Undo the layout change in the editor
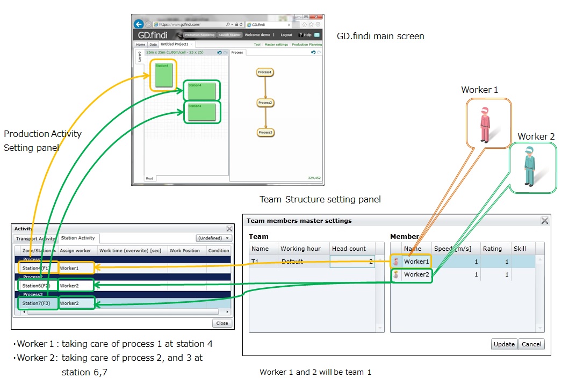 tap(219, 52)
